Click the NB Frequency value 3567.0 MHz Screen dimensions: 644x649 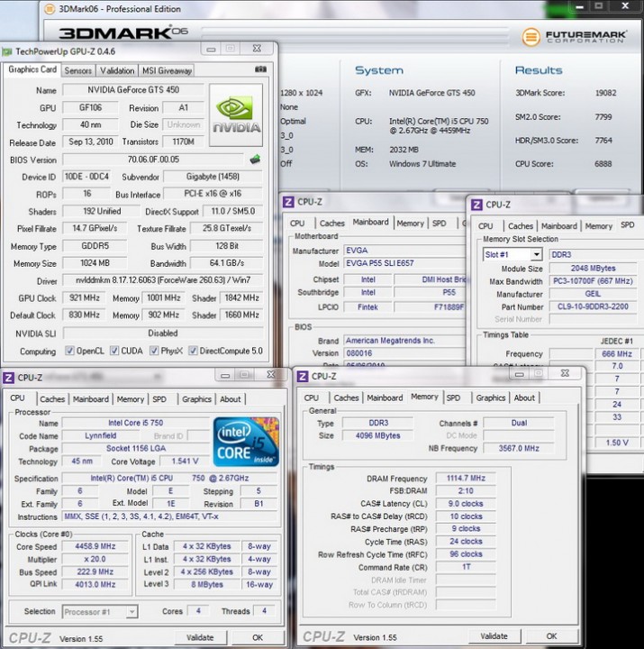[x=519, y=448]
